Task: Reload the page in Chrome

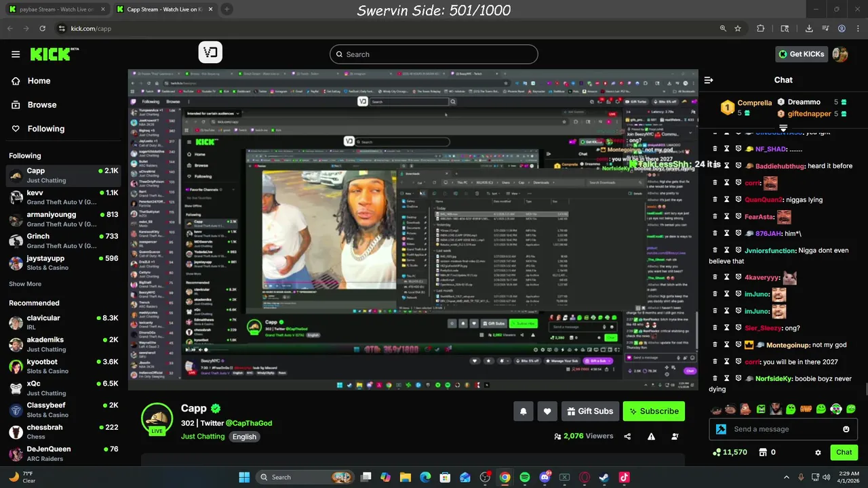Action: [43, 28]
